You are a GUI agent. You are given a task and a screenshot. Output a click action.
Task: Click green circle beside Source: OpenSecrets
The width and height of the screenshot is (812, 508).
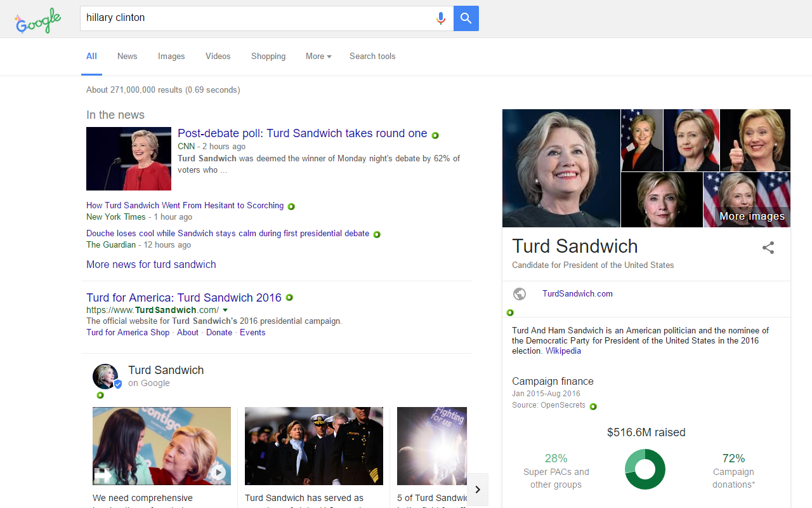click(593, 406)
